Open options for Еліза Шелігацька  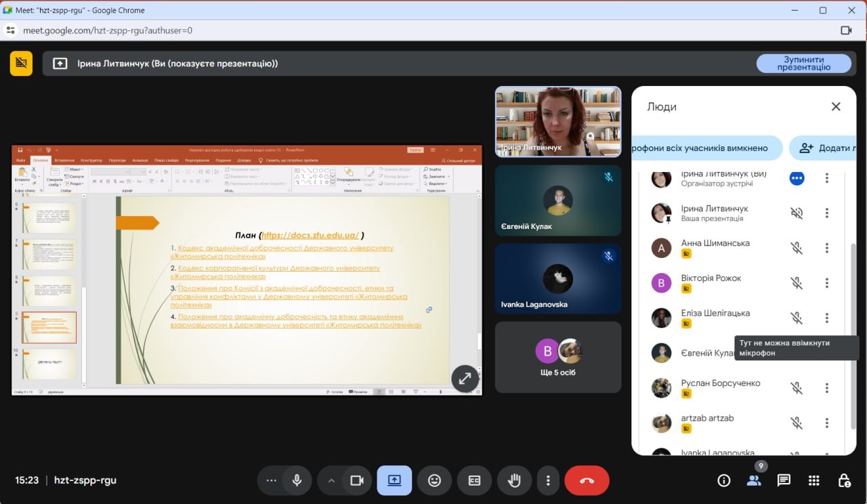click(x=826, y=318)
